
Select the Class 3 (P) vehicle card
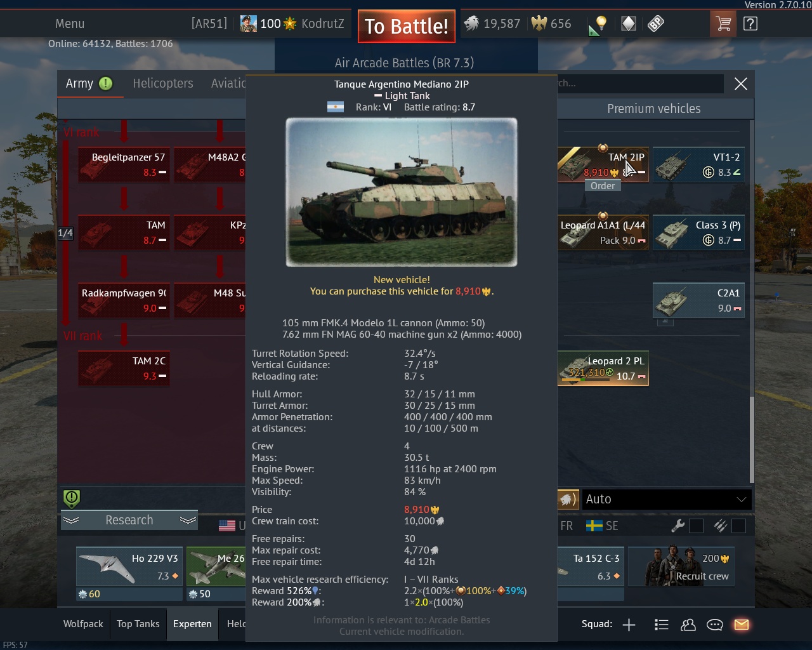coord(698,232)
